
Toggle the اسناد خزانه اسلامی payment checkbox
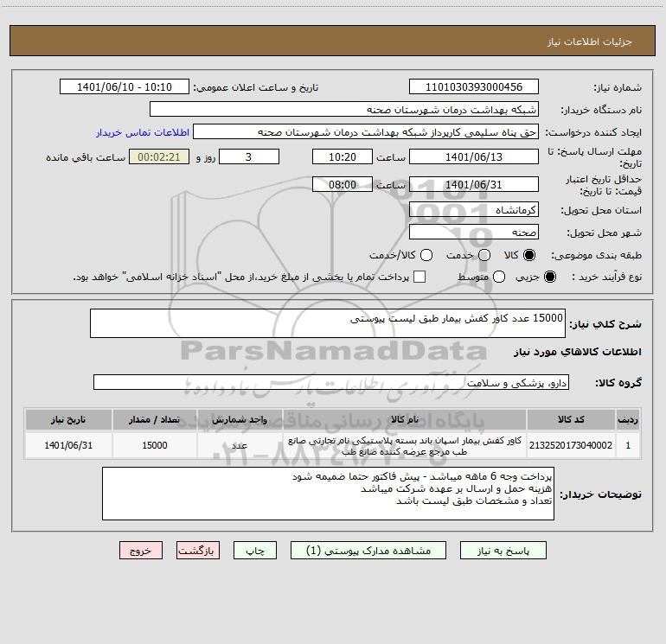click(419, 277)
